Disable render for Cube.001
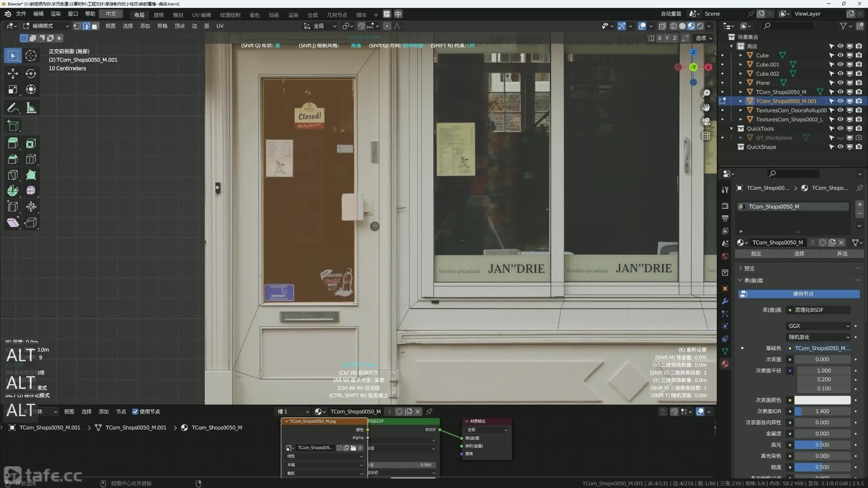 (x=859, y=64)
